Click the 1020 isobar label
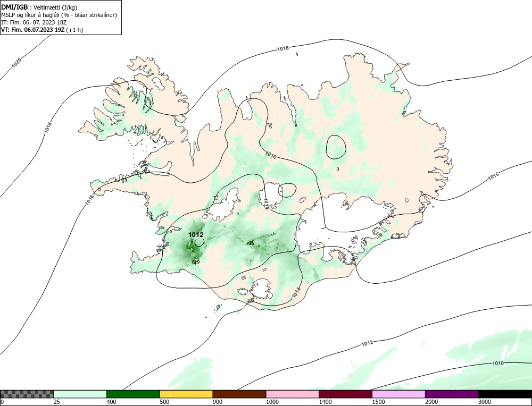Image resolution: width=532 pixels, height=406 pixels. coord(16,63)
